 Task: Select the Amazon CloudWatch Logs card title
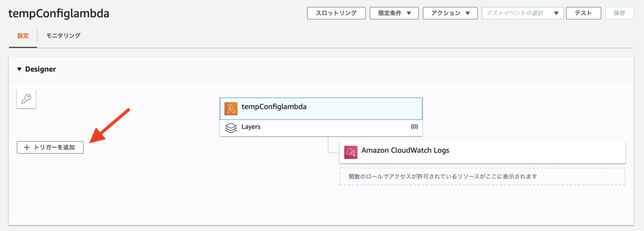(x=405, y=150)
